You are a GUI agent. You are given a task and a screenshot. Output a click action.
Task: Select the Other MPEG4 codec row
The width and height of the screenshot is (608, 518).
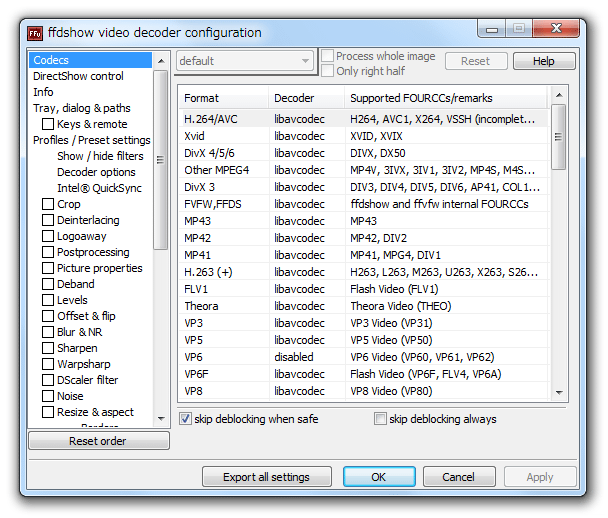pos(364,170)
